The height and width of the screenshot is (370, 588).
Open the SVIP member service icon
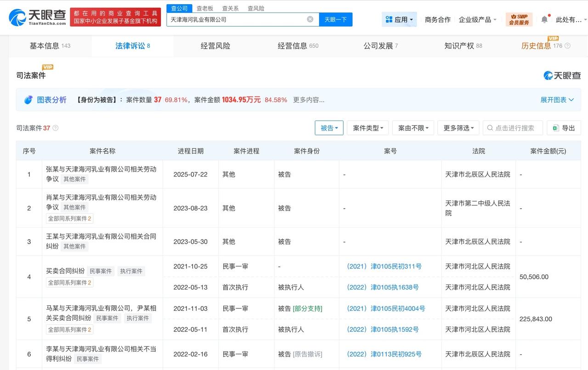coord(519,19)
